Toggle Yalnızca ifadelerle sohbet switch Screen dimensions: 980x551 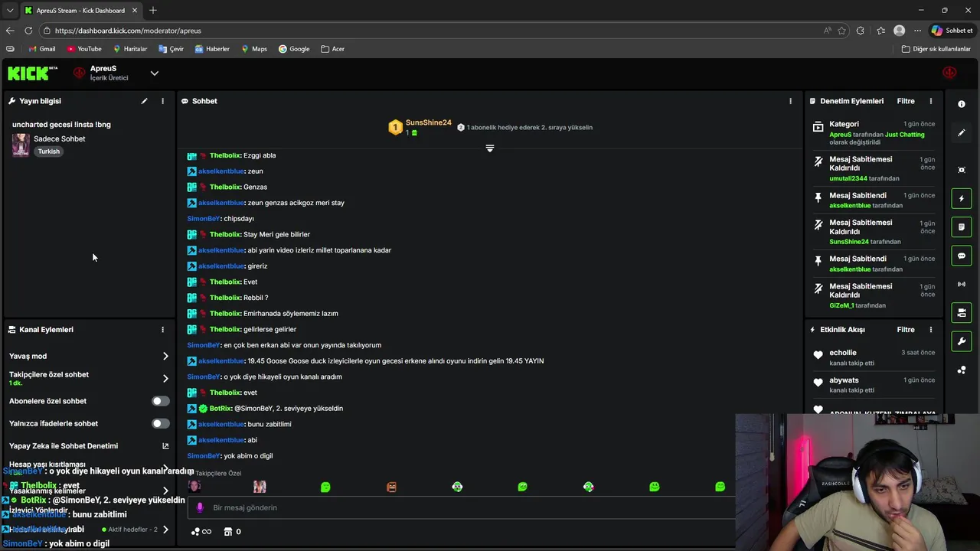(x=160, y=423)
